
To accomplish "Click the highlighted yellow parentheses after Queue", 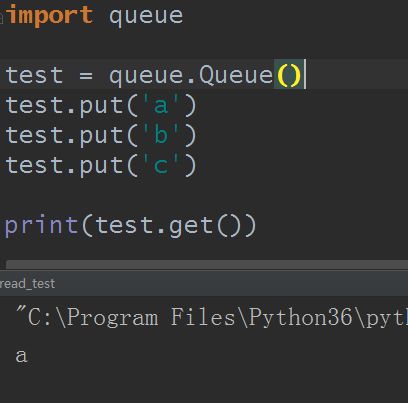I will point(289,75).
